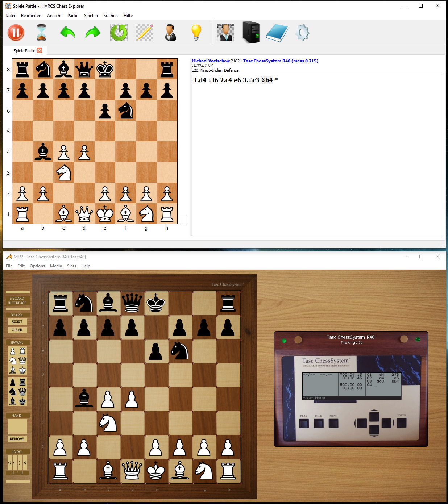Image resolution: width=448 pixels, height=504 pixels.
Task: Spawn a black king in MESS sidebar
Action: click(x=22, y=401)
